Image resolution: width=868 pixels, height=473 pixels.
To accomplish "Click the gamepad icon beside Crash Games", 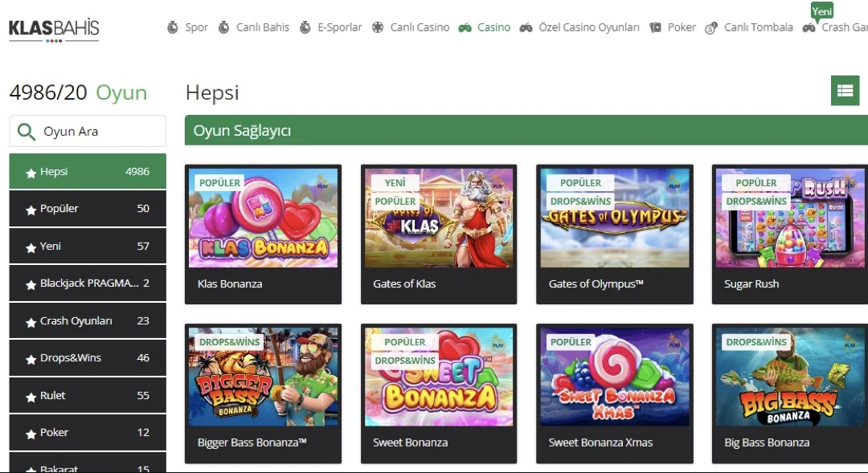I will point(809,27).
